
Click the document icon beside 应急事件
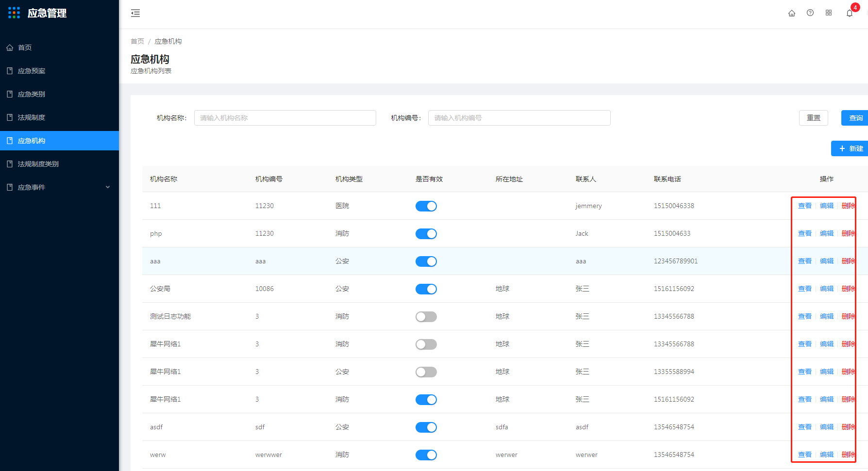(10, 187)
